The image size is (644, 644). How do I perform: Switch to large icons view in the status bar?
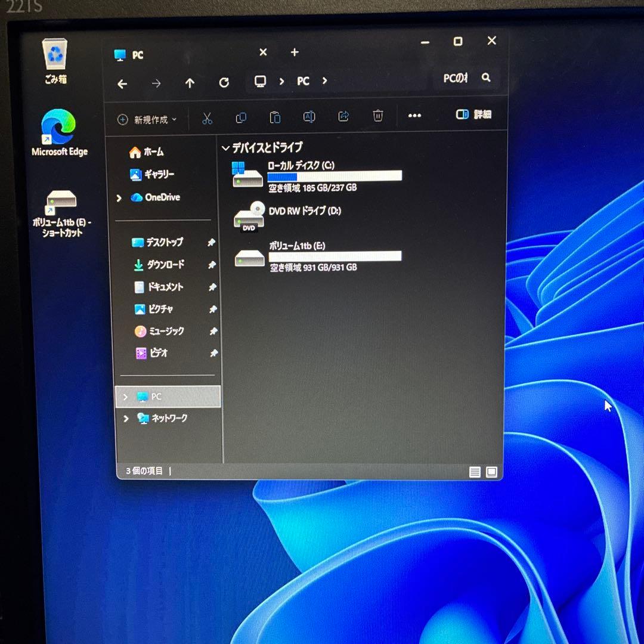(491, 472)
